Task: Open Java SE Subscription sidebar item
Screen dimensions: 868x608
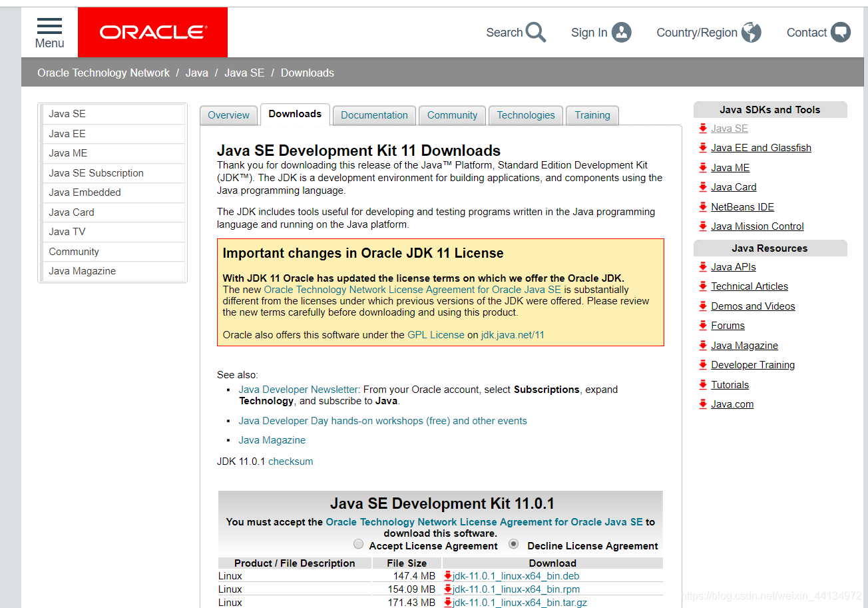Action: tap(112, 173)
